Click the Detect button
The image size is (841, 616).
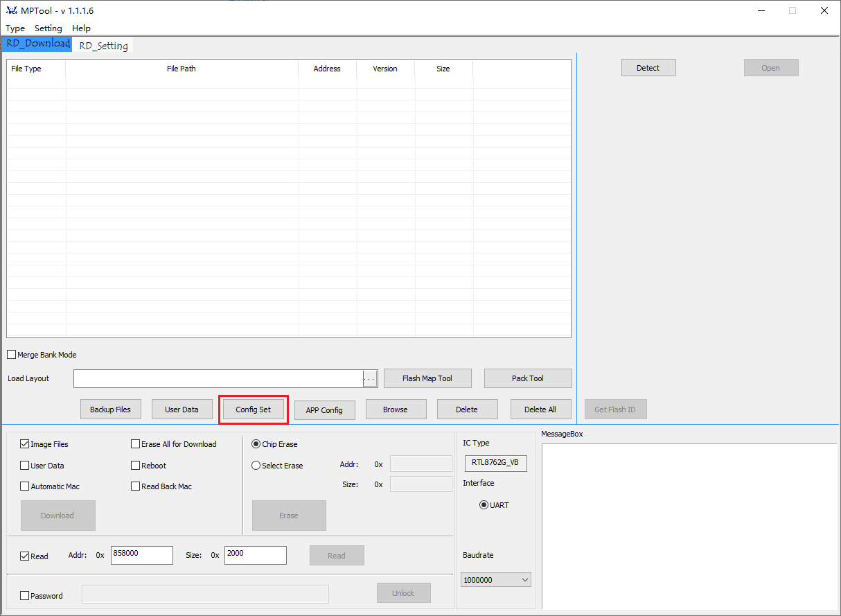tap(648, 68)
